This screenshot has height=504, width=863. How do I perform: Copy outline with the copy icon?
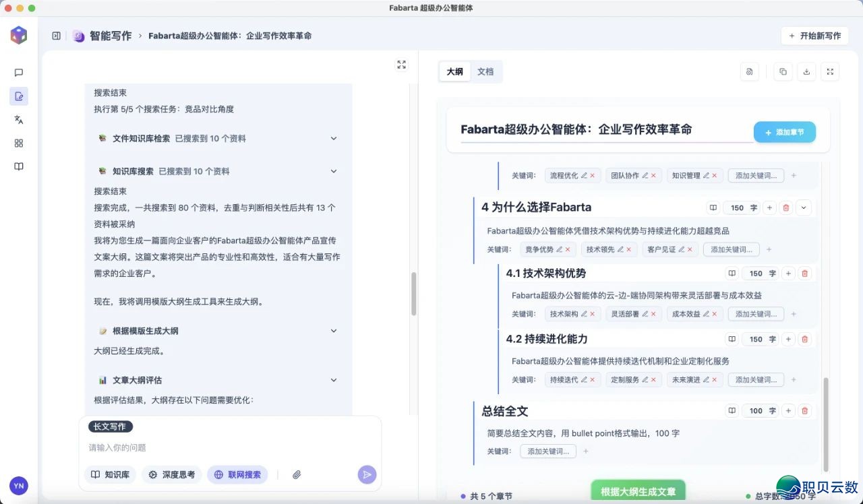(783, 71)
